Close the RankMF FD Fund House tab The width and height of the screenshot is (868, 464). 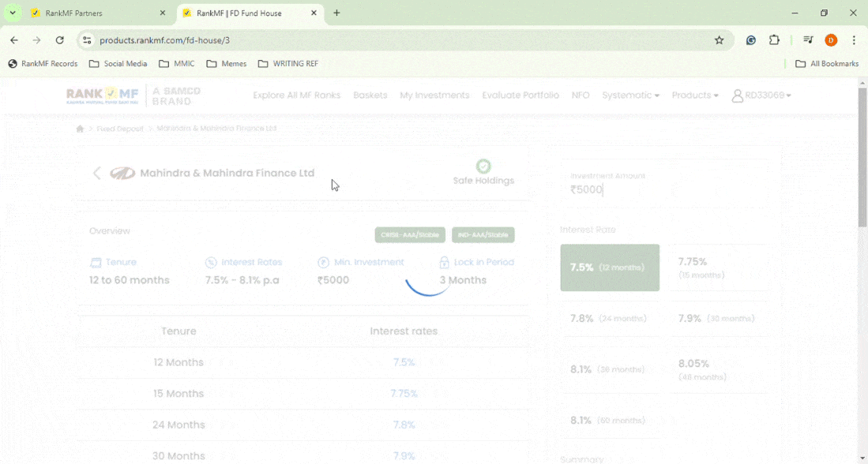click(314, 13)
